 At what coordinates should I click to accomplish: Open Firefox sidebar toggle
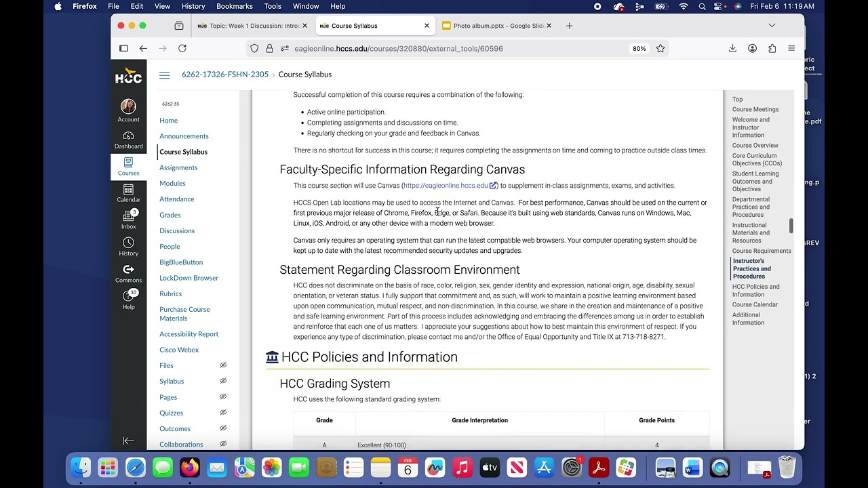(x=123, y=48)
